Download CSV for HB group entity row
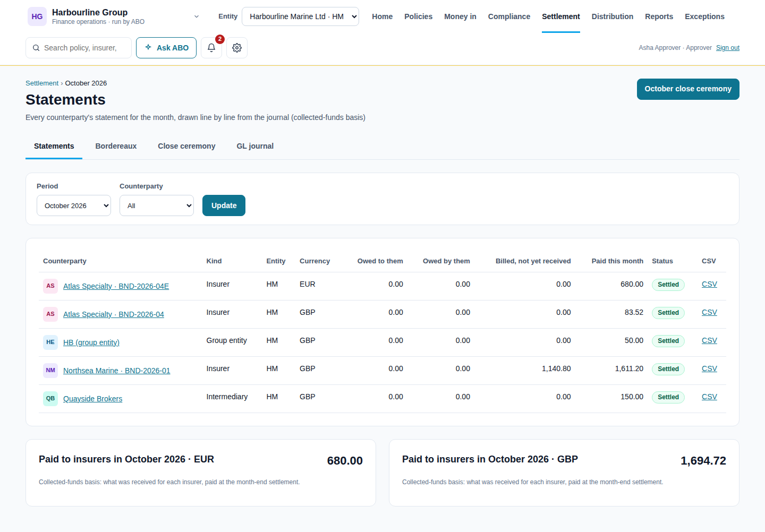The height and width of the screenshot is (532, 765). 709,341
